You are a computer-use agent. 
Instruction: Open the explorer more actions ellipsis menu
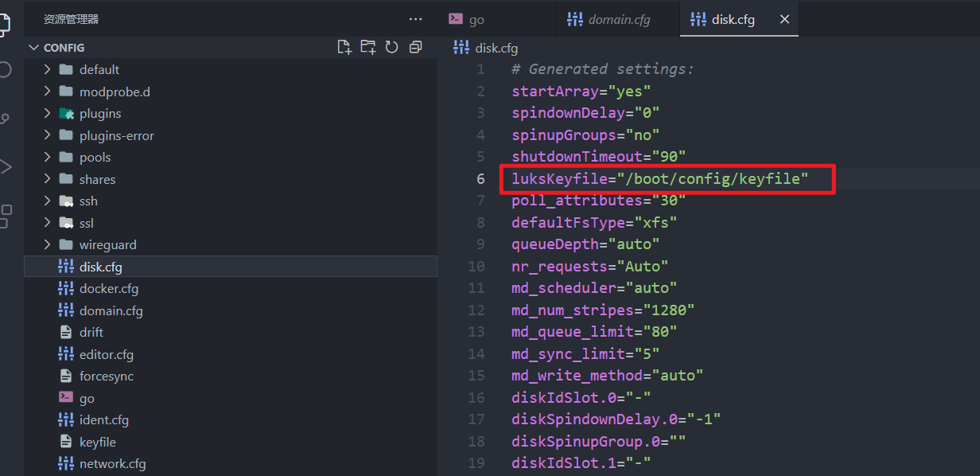415,19
